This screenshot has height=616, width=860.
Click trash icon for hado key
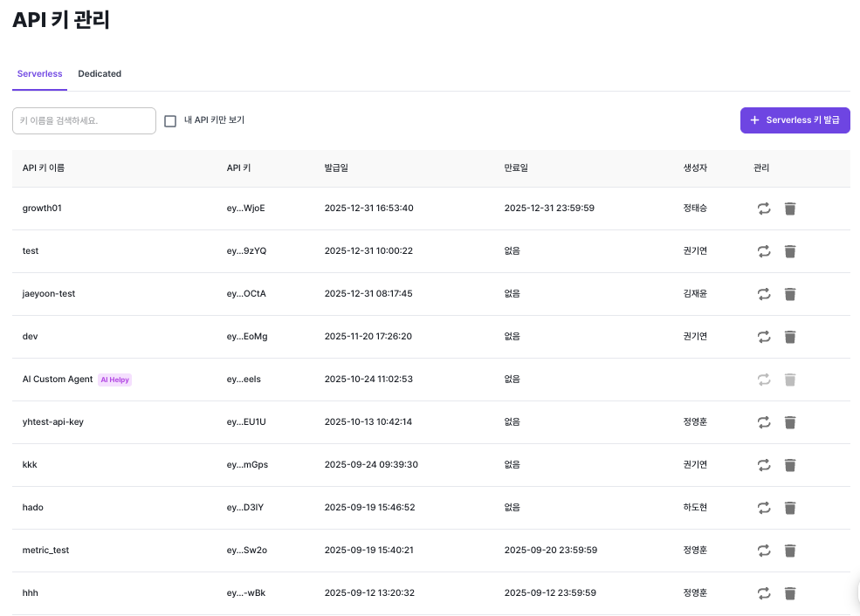(x=790, y=508)
